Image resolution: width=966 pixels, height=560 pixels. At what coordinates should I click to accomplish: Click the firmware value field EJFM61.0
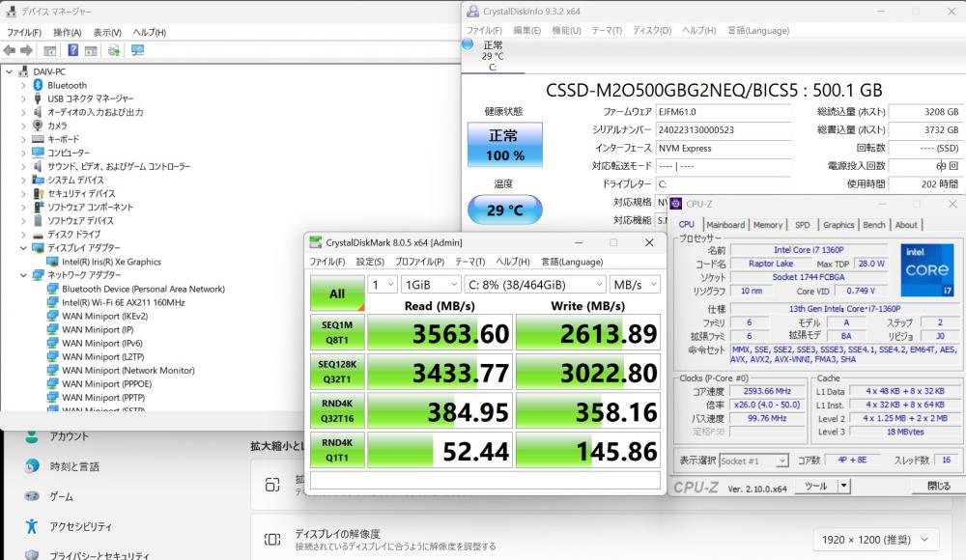[x=724, y=112]
